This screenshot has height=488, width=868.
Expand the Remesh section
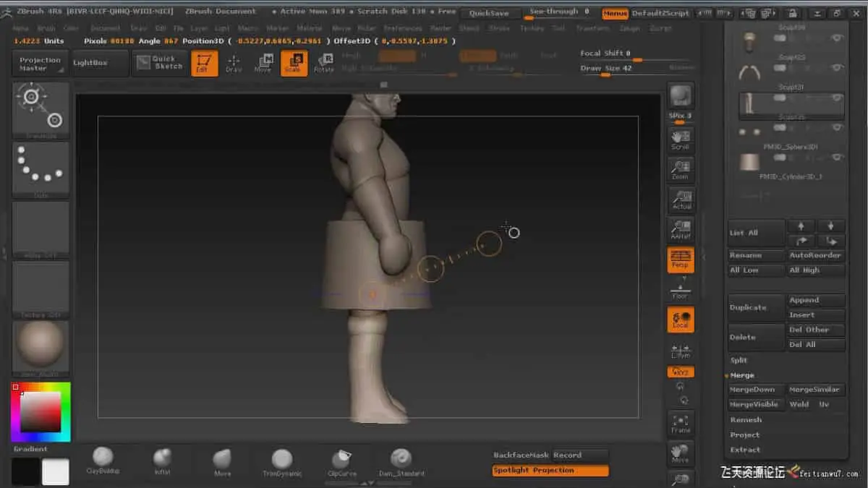click(x=745, y=420)
